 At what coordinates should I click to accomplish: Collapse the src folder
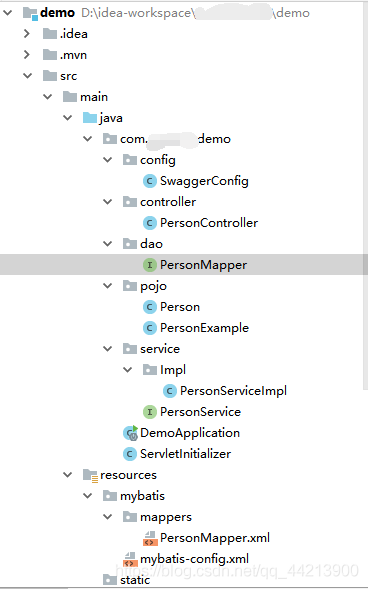point(27,76)
